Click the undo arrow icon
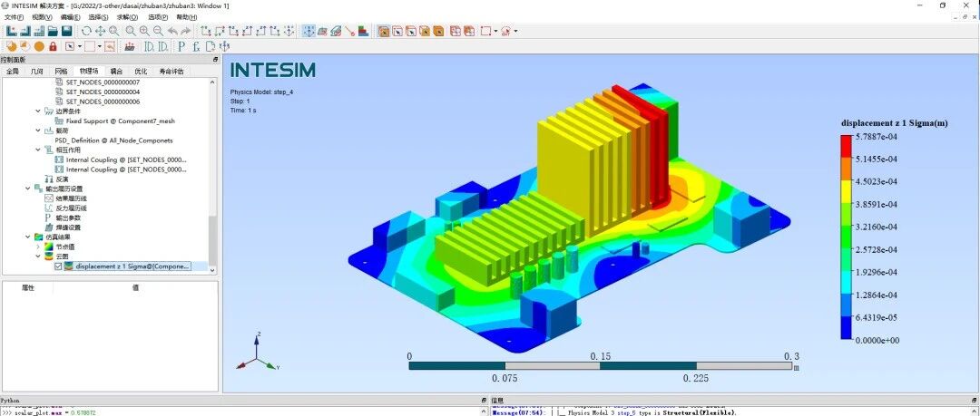Viewport: 980px width, 416px height. coord(172,31)
